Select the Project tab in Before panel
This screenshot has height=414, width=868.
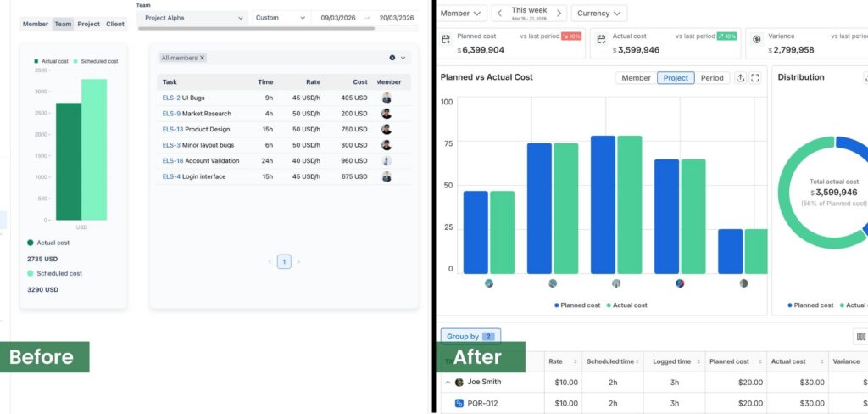(88, 24)
